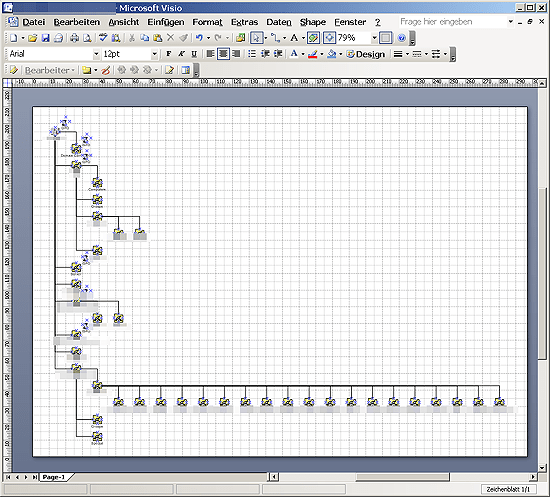This screenshot has height=497, width=550.
Task: Click the ink tool icon in the Reviewing toolbar
Action: coord(106,70)
